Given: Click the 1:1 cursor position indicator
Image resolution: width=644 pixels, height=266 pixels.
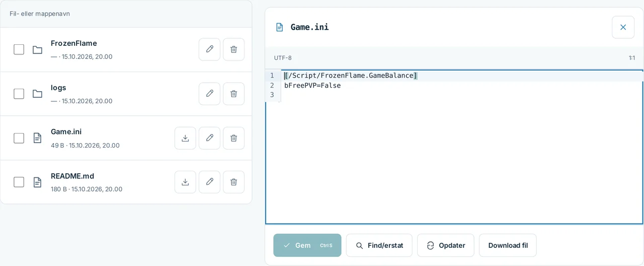Looking at the screenshot, I should [x=632, y=58].
